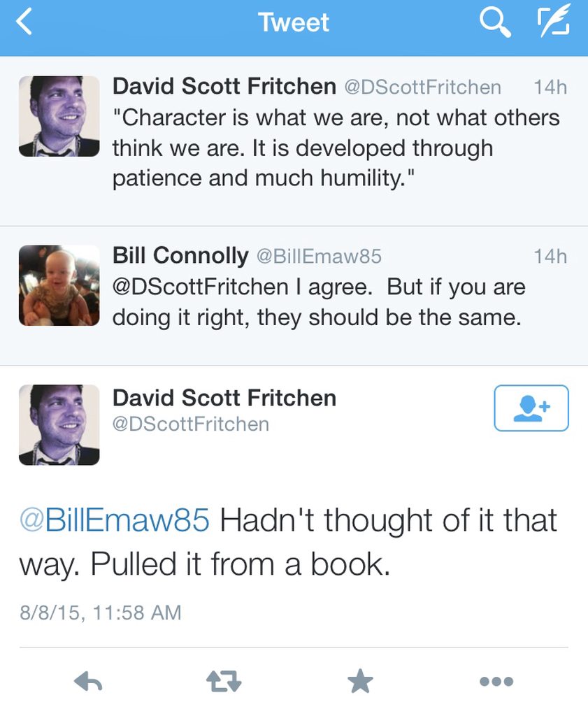This screenshot has width=588, height=716.
Task: Reply to the tweet with the arrow icon
Action: 88,681
